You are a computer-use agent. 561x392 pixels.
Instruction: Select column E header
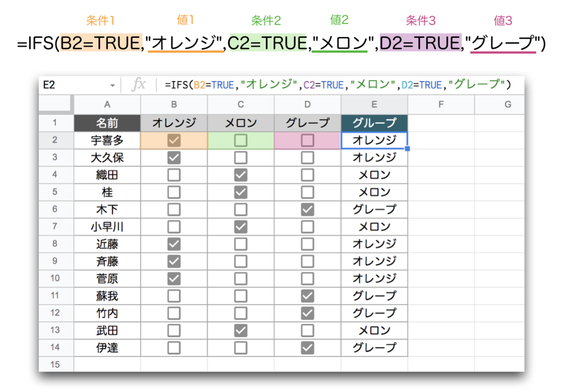click(x=374, y=104)
